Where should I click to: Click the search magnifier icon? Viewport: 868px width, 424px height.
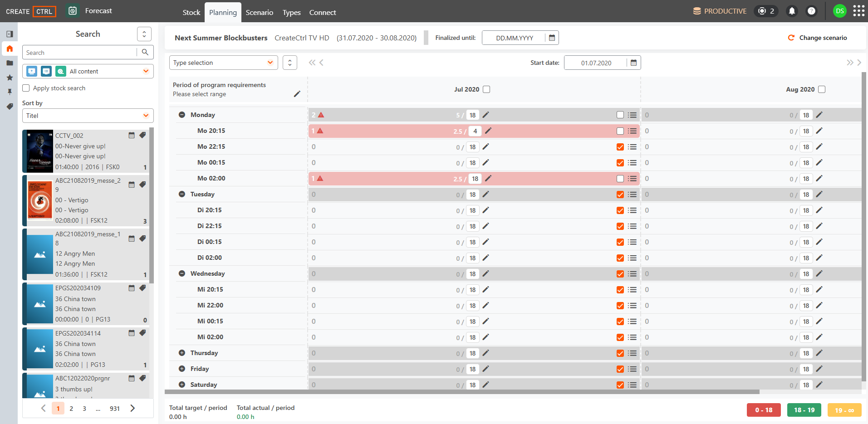coord(145,52)
